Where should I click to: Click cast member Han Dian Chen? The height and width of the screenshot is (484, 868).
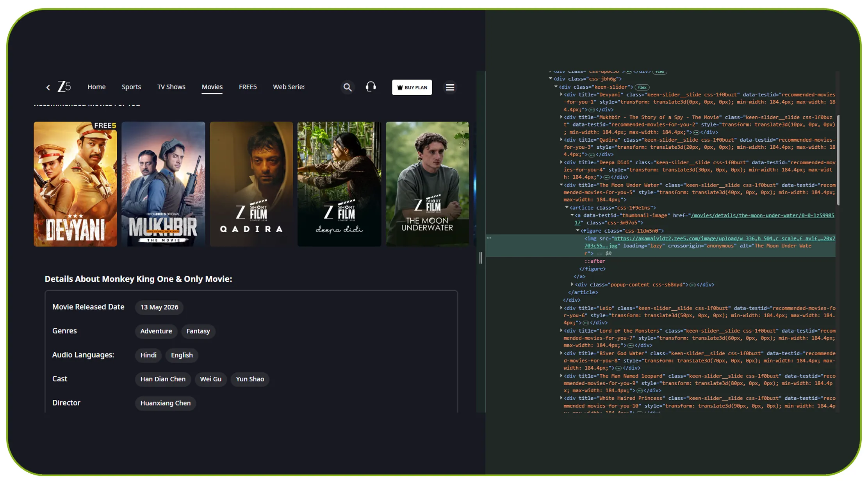(x=163, y=379)
